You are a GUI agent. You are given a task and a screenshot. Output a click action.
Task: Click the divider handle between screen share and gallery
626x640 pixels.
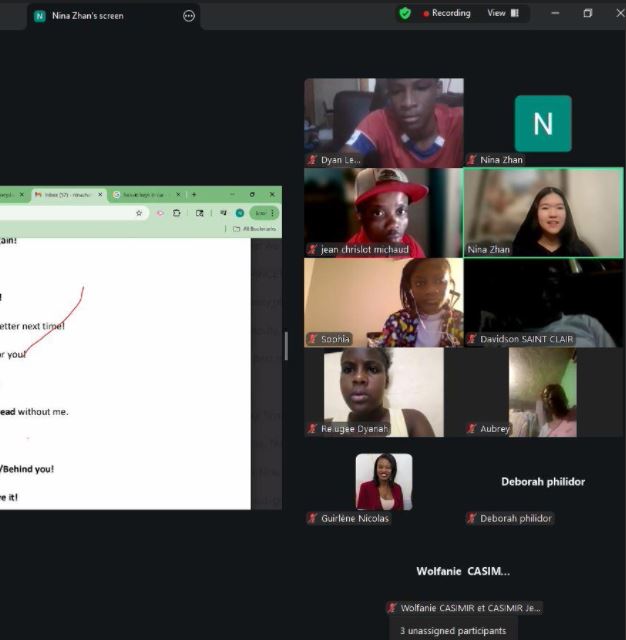286,346
